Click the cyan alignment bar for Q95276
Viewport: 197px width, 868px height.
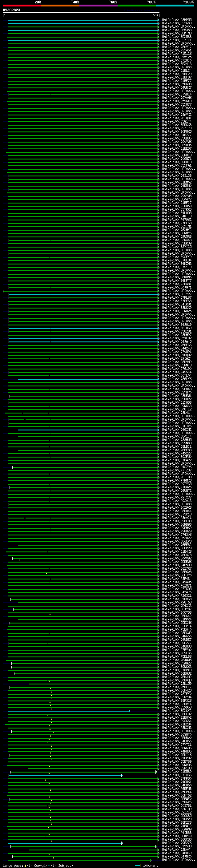point(65,843)
